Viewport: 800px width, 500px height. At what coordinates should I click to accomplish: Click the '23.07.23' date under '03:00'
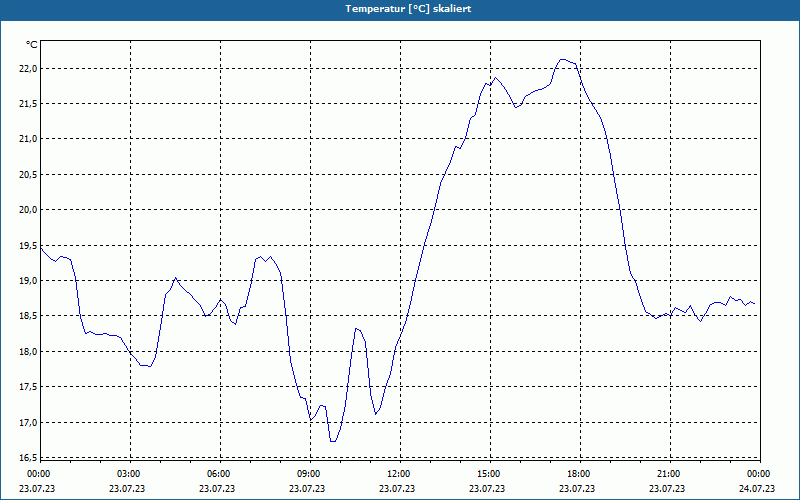(127, 488)
